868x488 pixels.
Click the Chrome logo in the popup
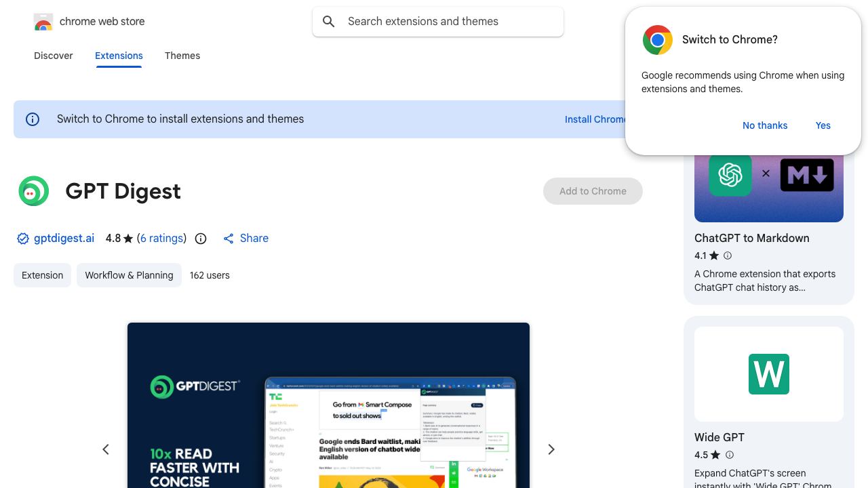coord(657,40)
